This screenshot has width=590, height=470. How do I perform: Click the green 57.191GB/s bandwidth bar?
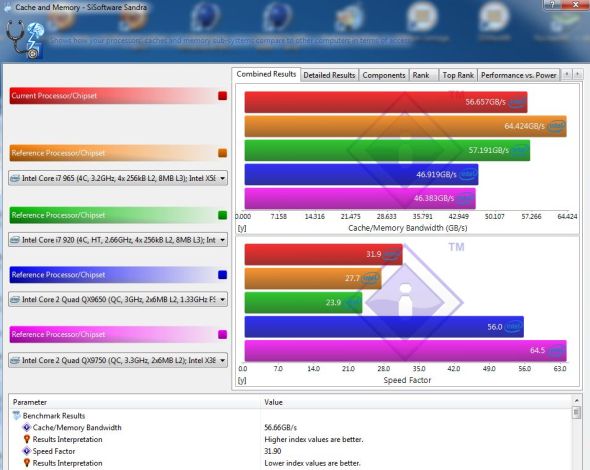click(x=387, y=150)
